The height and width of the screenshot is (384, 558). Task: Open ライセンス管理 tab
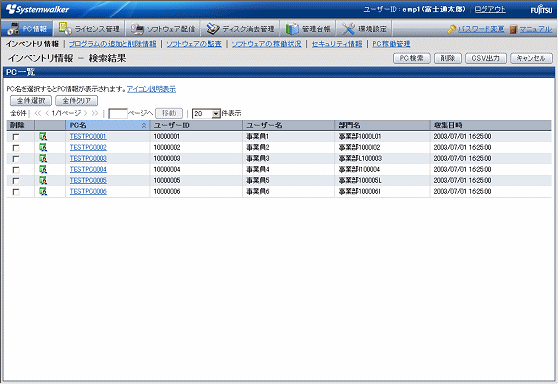89,28
